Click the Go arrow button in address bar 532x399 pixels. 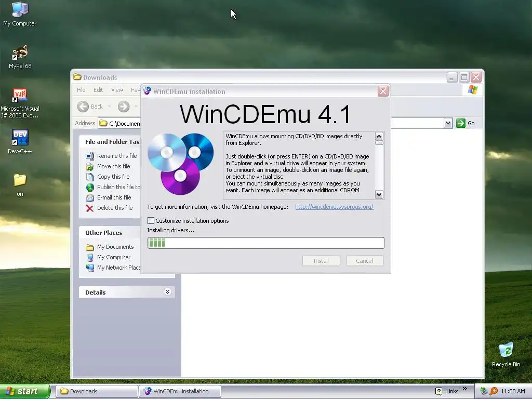point(460,123)
